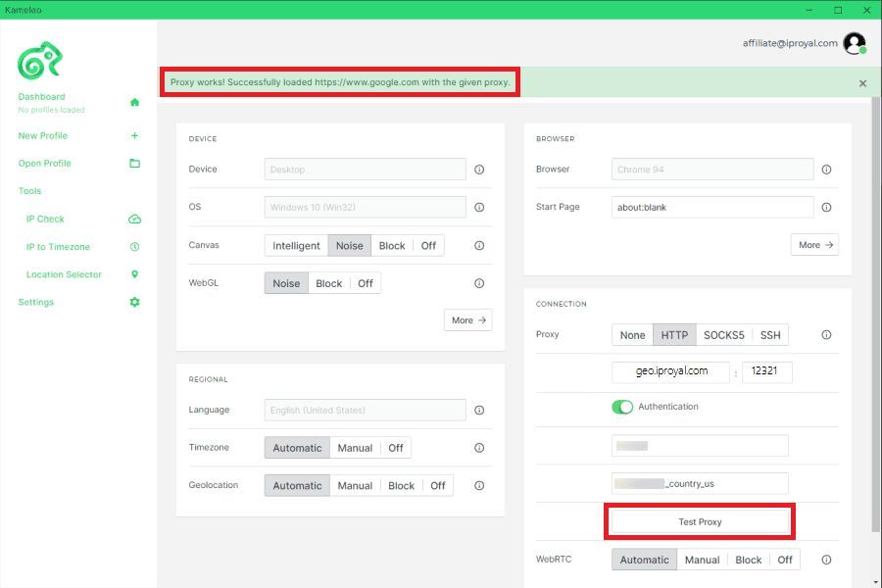Set Timezone to Manual

tap(355, 448)
